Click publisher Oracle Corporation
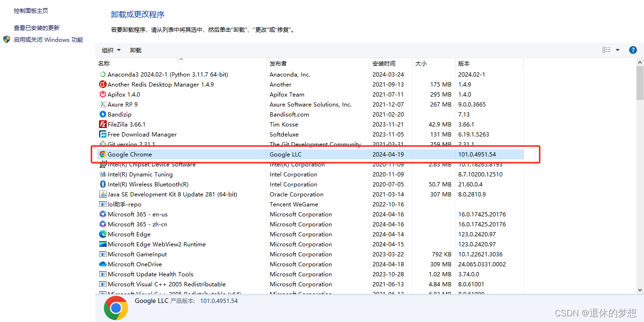Image resolution: width=644 pixels, height=322 pixels. pyautogui.click(x=296, y=194)
